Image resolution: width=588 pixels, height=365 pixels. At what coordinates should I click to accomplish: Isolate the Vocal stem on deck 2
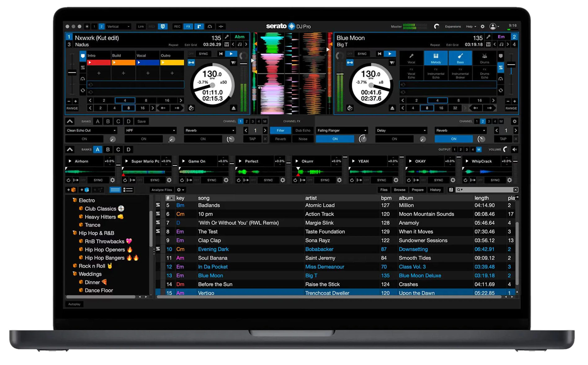coord(411,58)
